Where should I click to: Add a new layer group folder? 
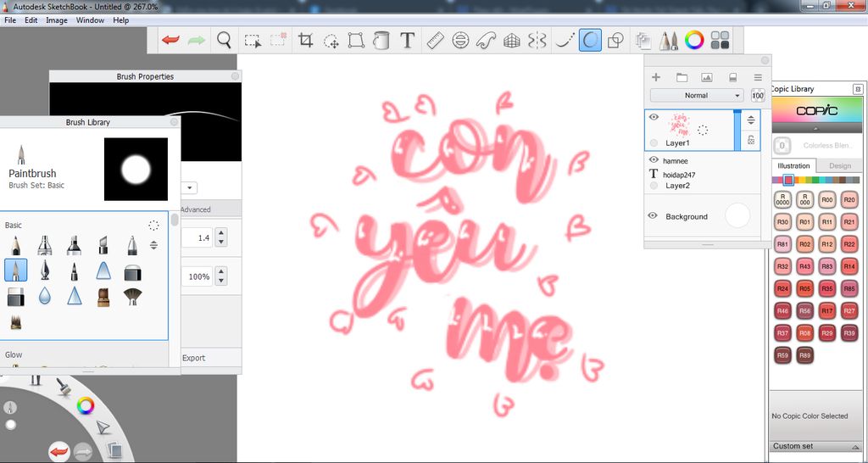click(x=682, y=77)
